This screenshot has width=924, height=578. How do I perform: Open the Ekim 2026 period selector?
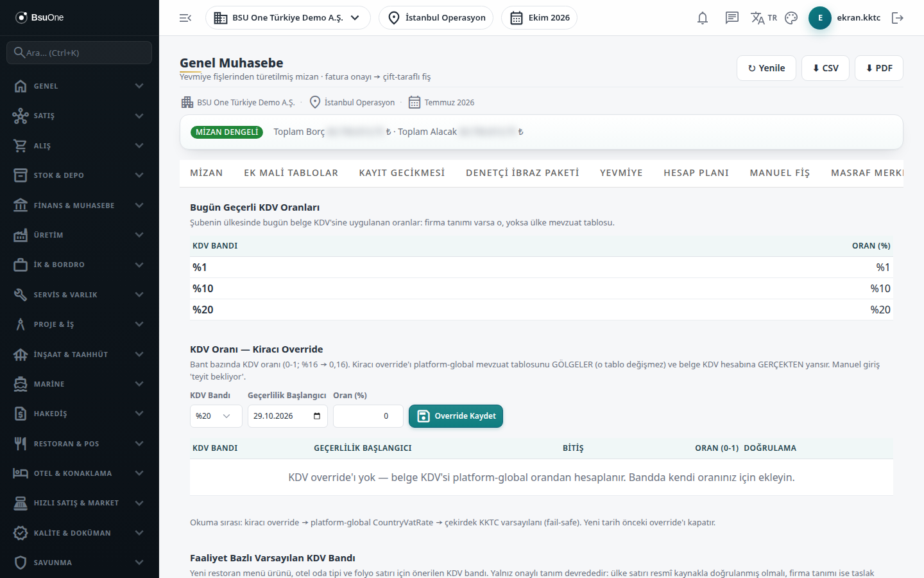click(x=539, y=18)
